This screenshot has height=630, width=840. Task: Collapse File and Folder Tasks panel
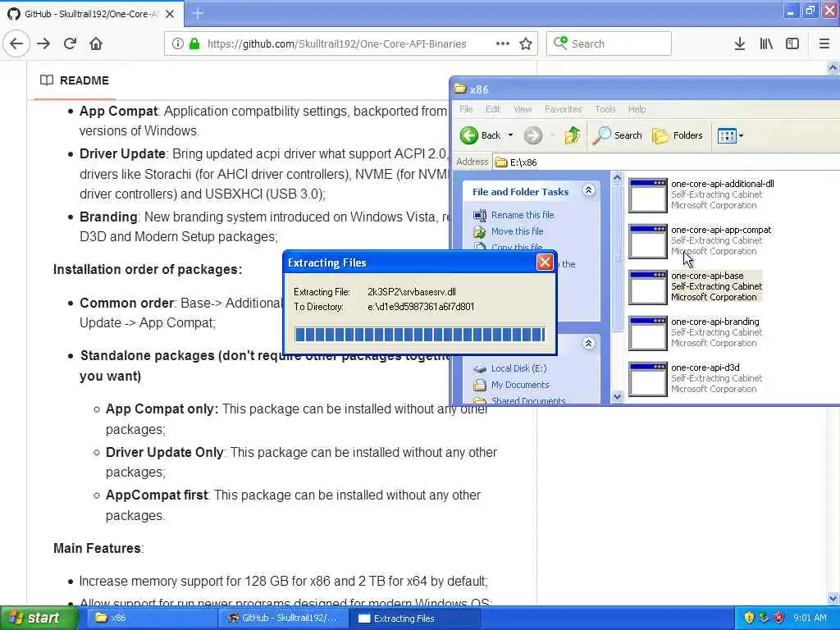[x=588, y=190]
